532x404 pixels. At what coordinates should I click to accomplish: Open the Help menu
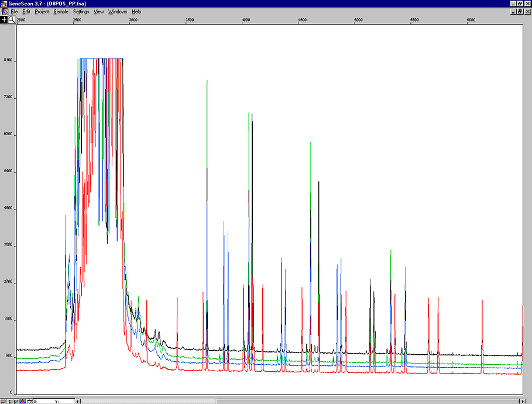[136, 12]
